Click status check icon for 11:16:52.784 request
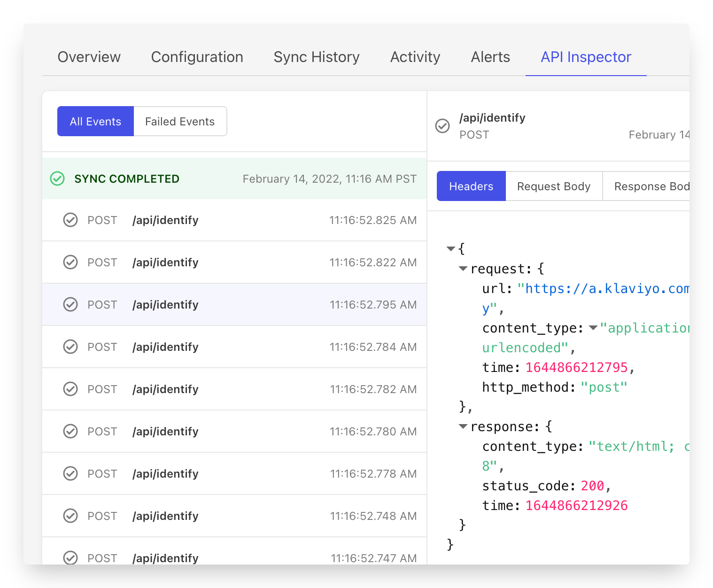The width and height of the screenshot is (713, 588). pos(70,347)
